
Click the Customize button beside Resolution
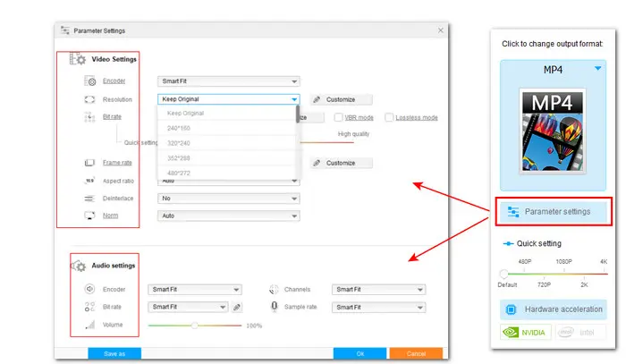[x=342, y=99]
